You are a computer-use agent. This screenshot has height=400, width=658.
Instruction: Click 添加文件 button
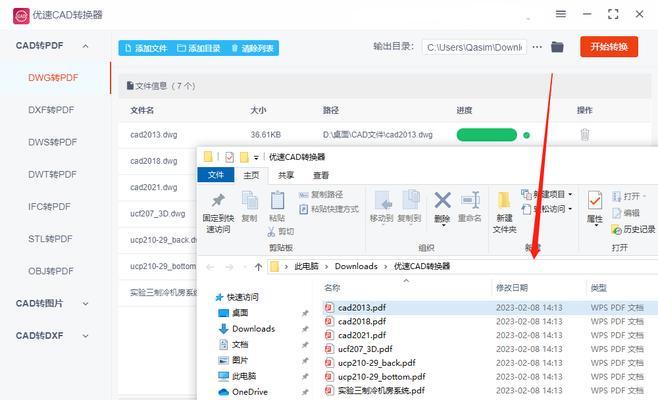click(146, 48)
